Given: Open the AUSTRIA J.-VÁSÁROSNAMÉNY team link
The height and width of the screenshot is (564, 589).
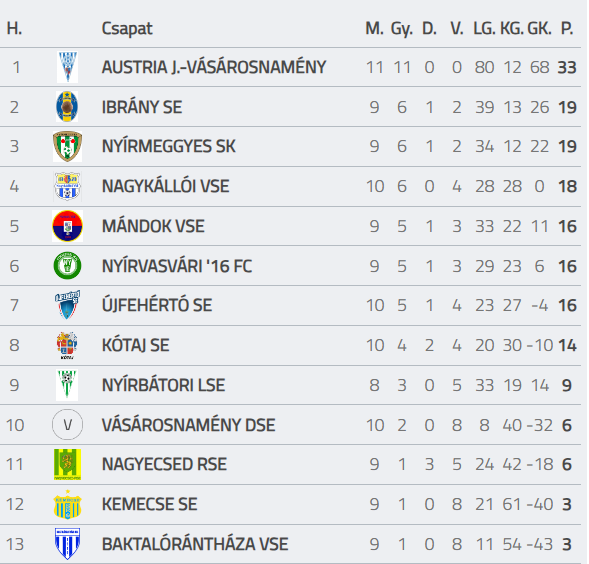Looking at the screenshot, I should point(214,68).
